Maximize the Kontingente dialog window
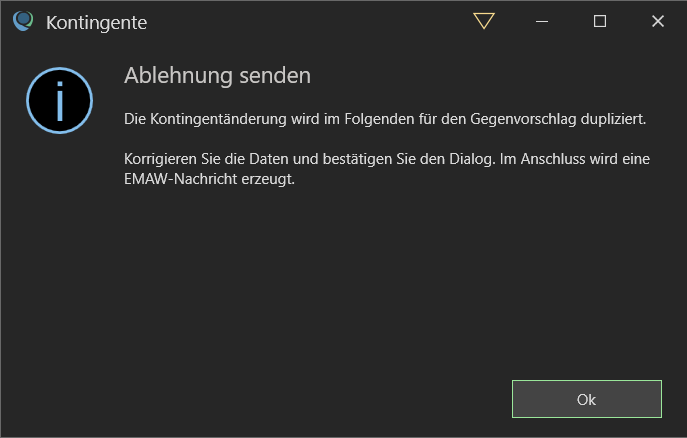Viewport: 687px width, 438px height. click(x=600, y=21)
